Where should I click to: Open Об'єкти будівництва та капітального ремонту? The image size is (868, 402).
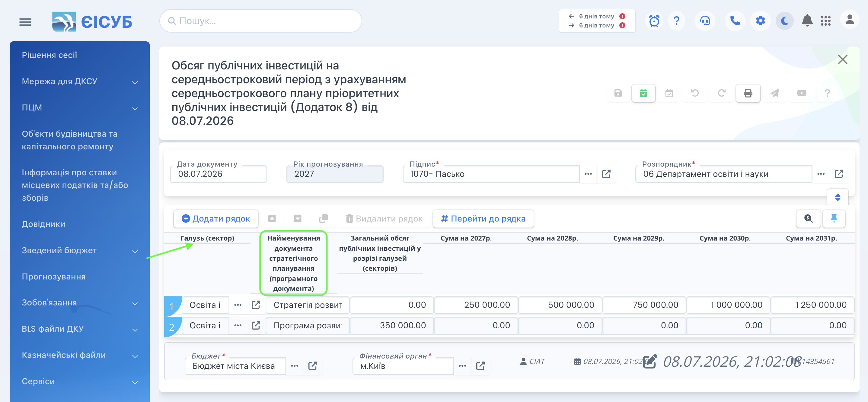click(70, 140)
